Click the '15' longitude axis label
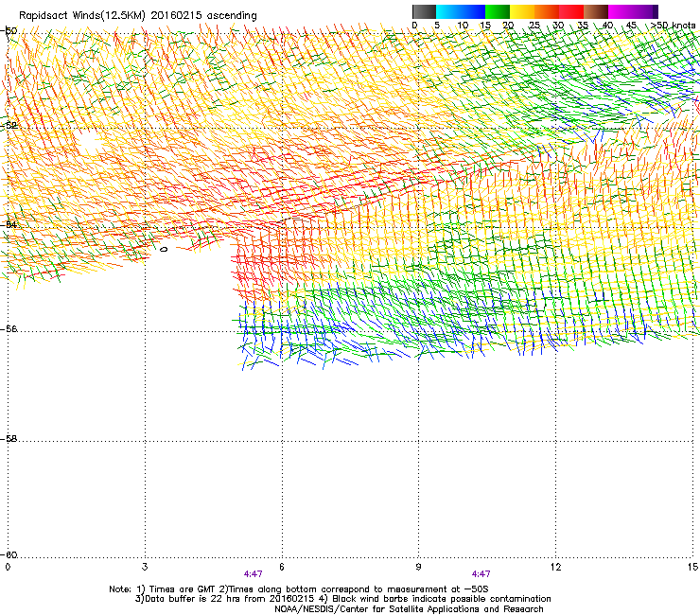Viewport: 700px width, 615px height. click(692, 567)
